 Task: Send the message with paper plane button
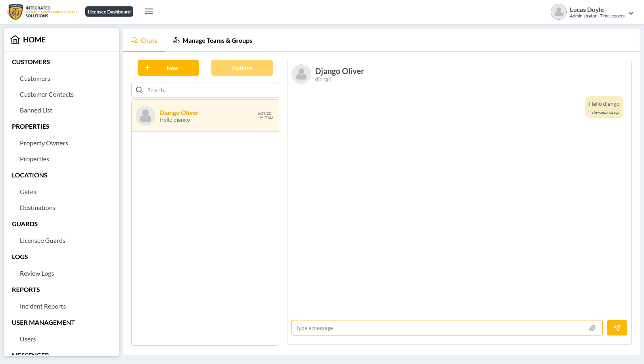(617, 328)
